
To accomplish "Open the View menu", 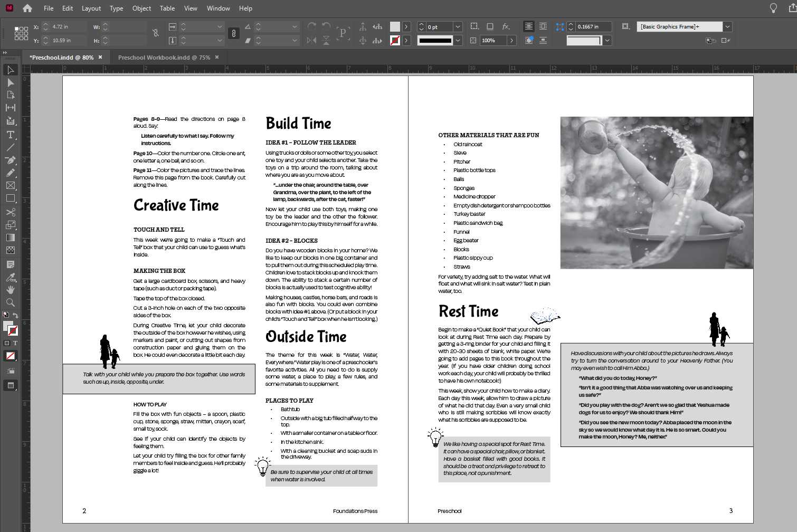I will [x=191, y=8].
